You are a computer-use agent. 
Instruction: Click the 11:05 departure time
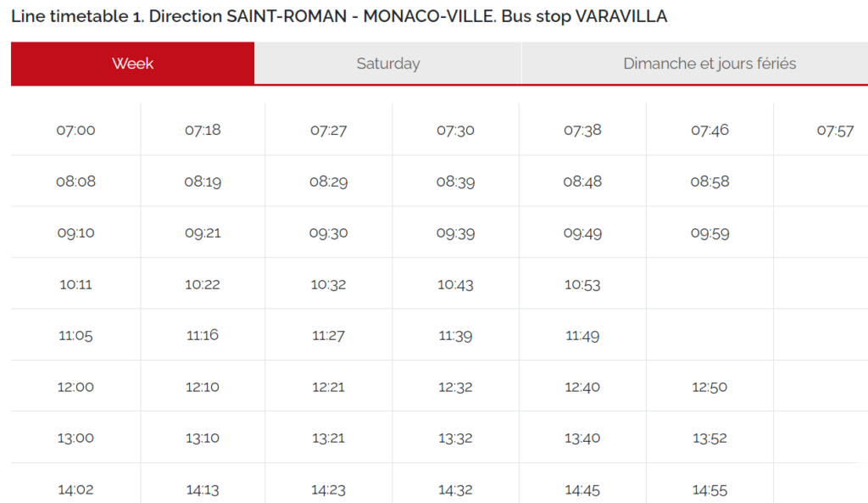point(75,334)
